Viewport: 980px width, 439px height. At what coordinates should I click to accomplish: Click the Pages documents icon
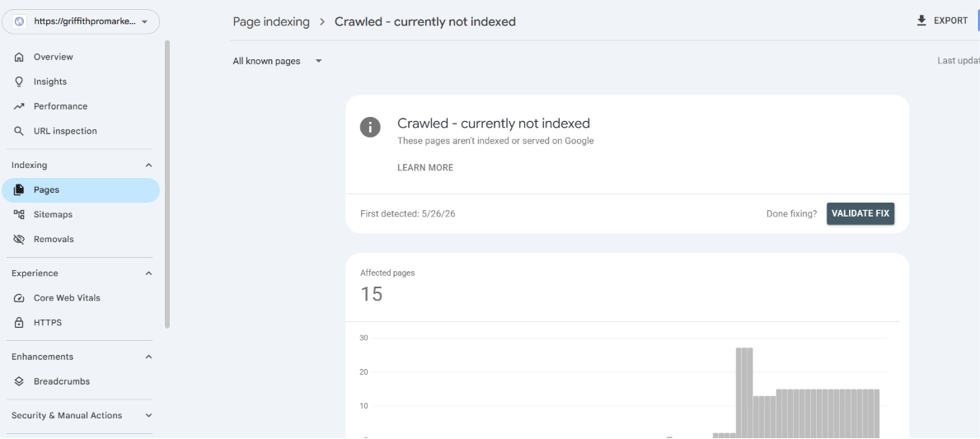point(19,189)
